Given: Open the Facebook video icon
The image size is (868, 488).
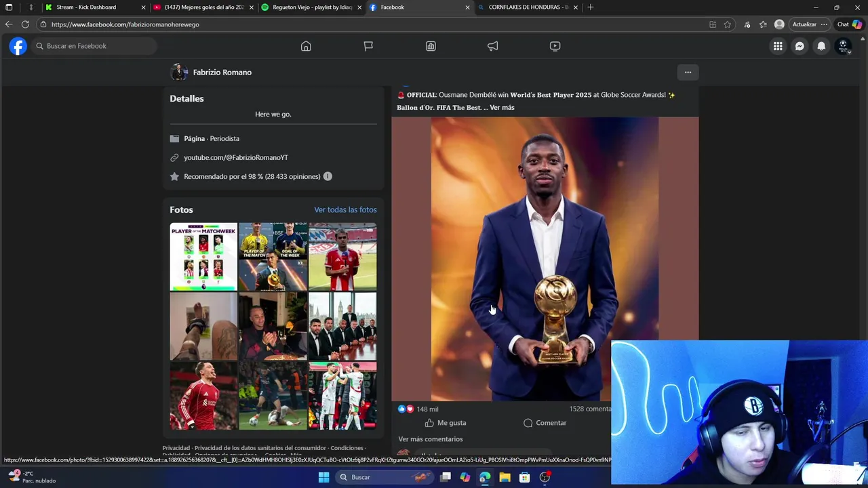Looking at the screenshot, I should click(x=555, y=46).
